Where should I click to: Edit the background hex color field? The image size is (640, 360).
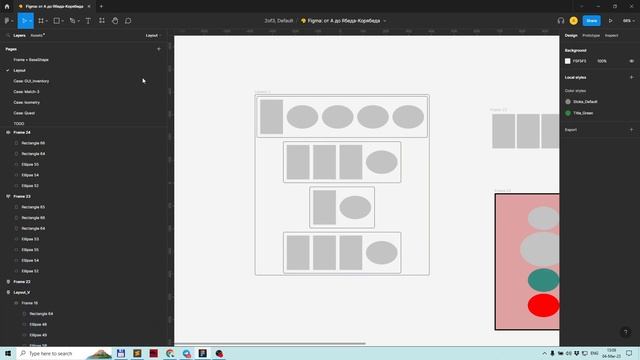pos(580,61)
